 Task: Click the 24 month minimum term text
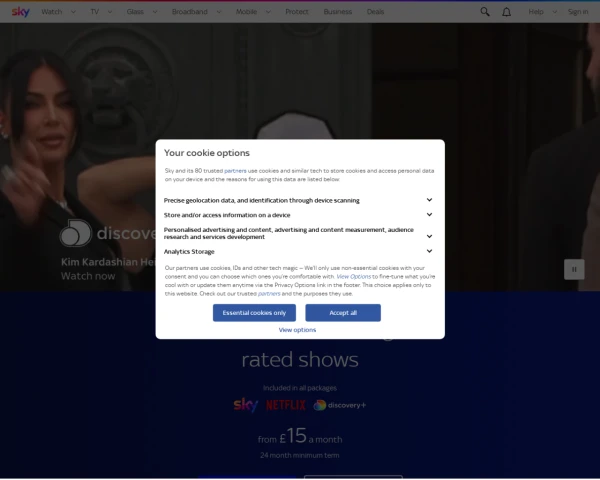300,455
